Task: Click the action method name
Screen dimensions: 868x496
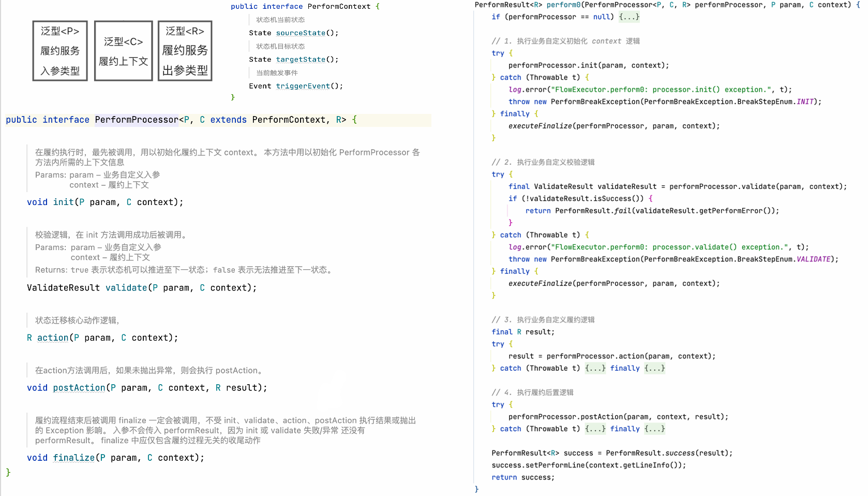Action: pos(53,338)
